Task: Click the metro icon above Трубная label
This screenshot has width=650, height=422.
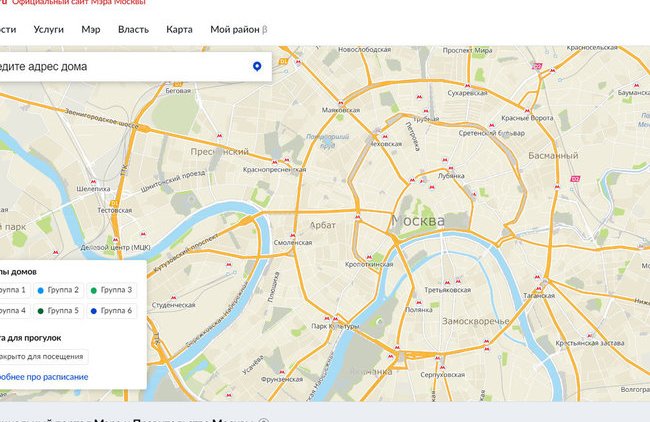Action: point(425,111)
